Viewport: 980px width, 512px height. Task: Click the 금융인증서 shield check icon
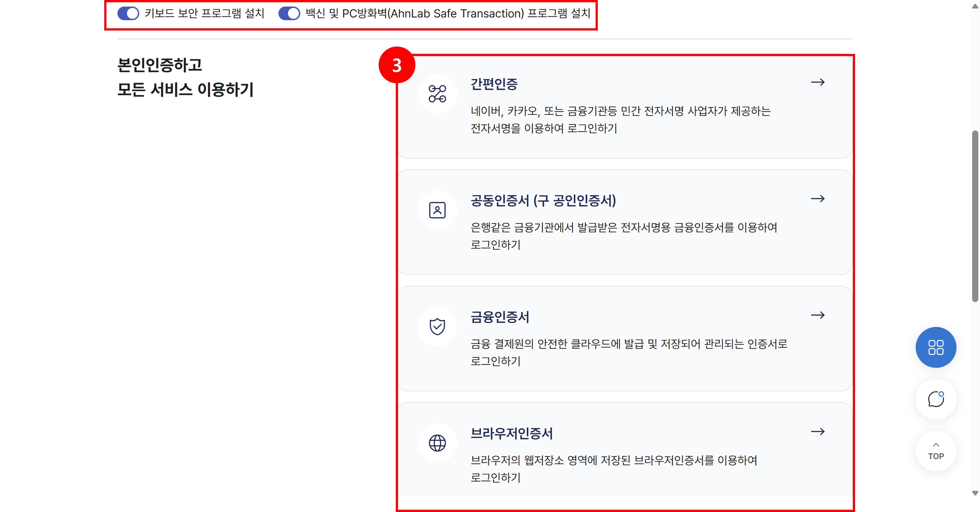(437, 326)
